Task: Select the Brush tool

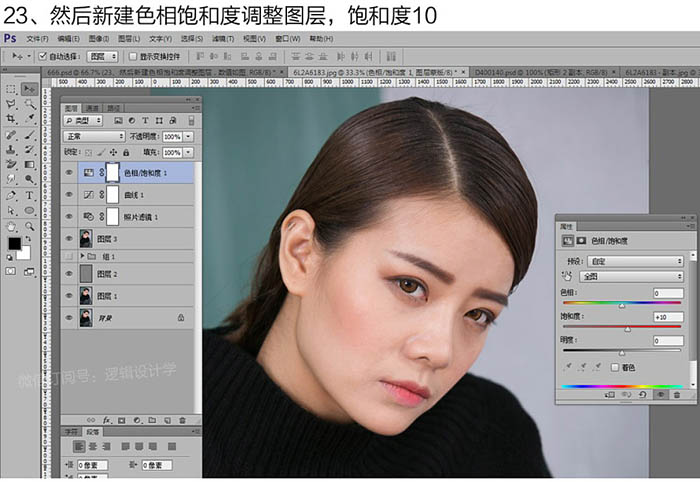Action: pyautogui.click(x=29, y=135)
